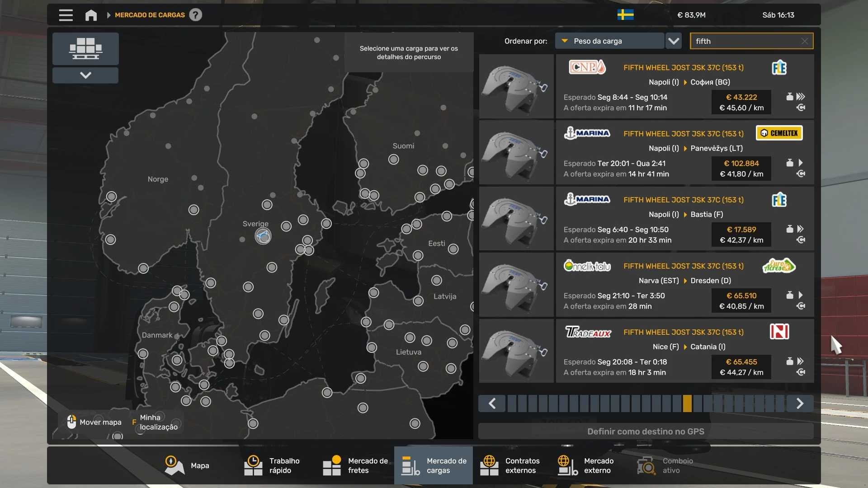Open the help question mark icon
This screenshot has height=488, width=868.
195,15
